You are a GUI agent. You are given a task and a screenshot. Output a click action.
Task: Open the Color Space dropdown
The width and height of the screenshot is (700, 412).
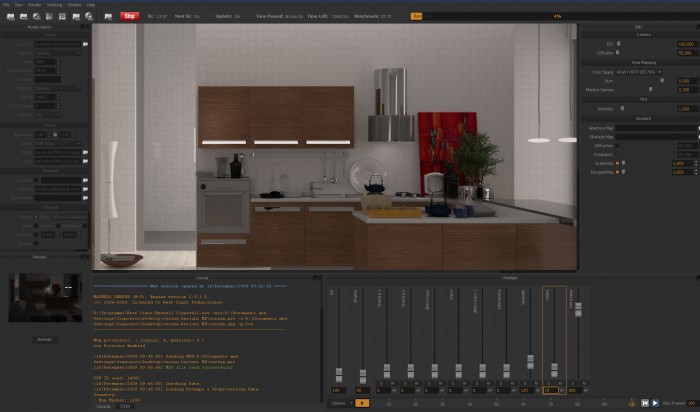tap(639, 72)
